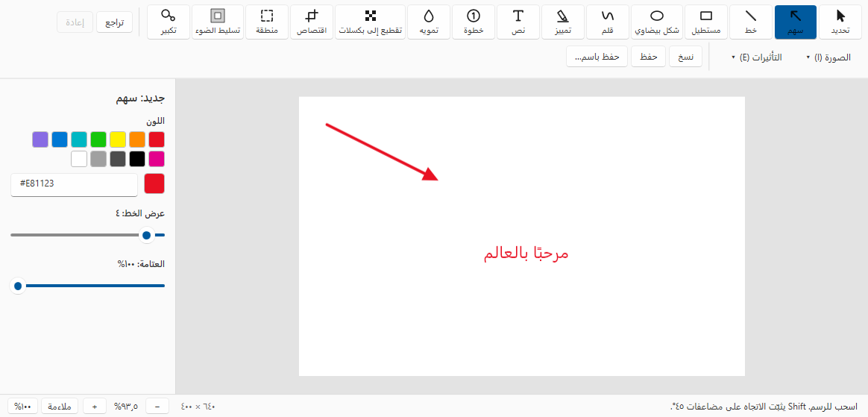
Task: Pick the red color swatch
Action: [x=157, y=139]
